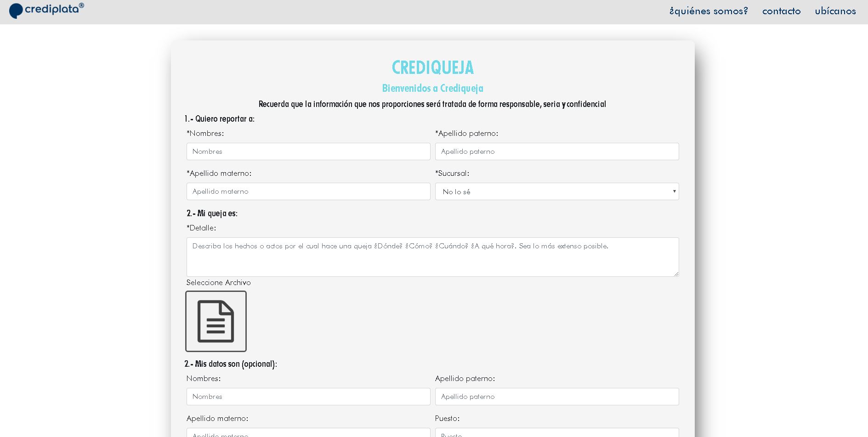Screen dimensions: 868x437
Task: Click the '1.- Quiero reportar a:' heading
Action: (x=220, y=119)
